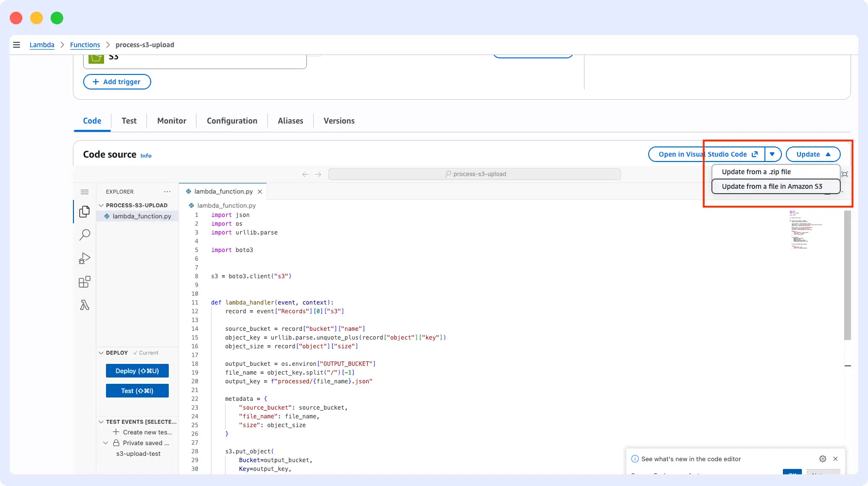Screen dimensions: 868x486
Task: Click the process-s3-upload breadcrumb text
Action: pyautogui.click(x=145, y=45)
